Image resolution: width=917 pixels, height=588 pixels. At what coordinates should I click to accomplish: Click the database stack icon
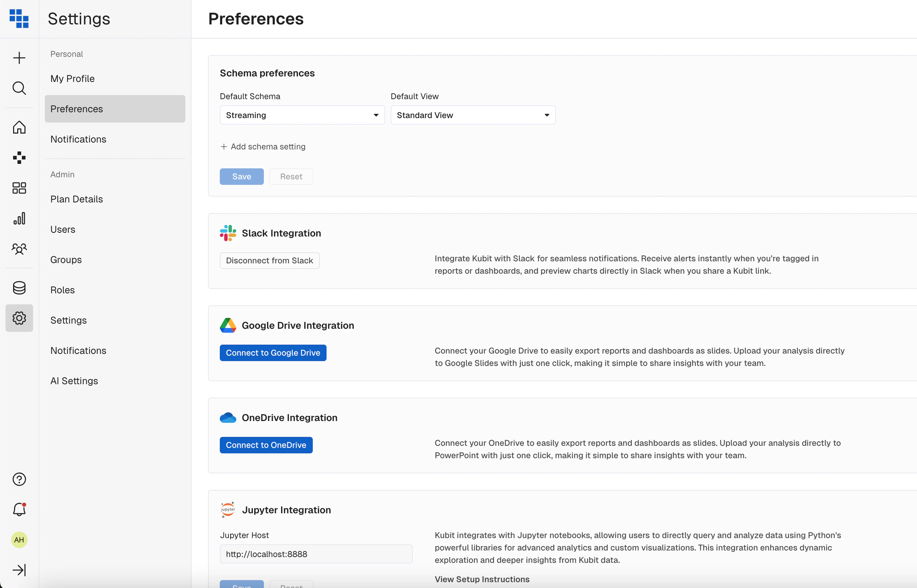tap(19, 287)
